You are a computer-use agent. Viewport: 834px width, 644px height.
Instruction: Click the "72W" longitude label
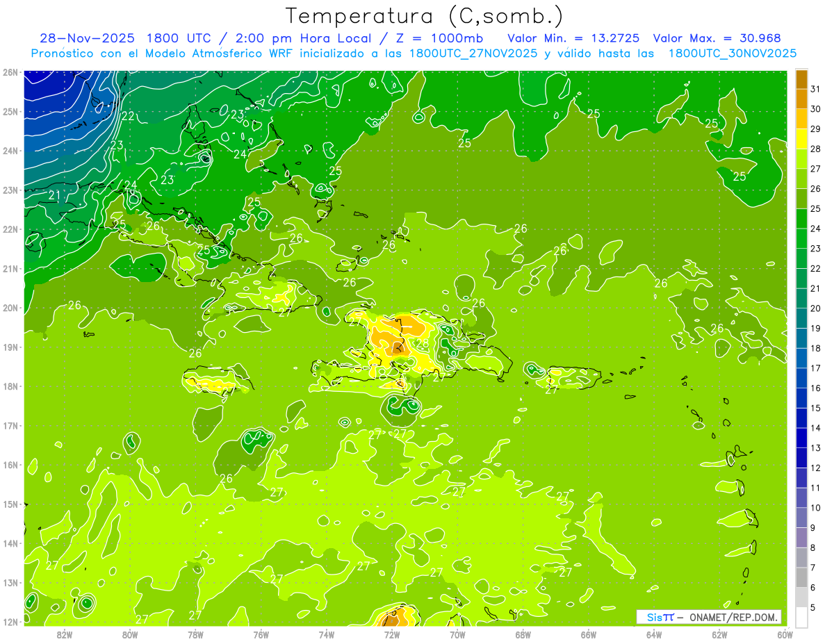point(392,634)
